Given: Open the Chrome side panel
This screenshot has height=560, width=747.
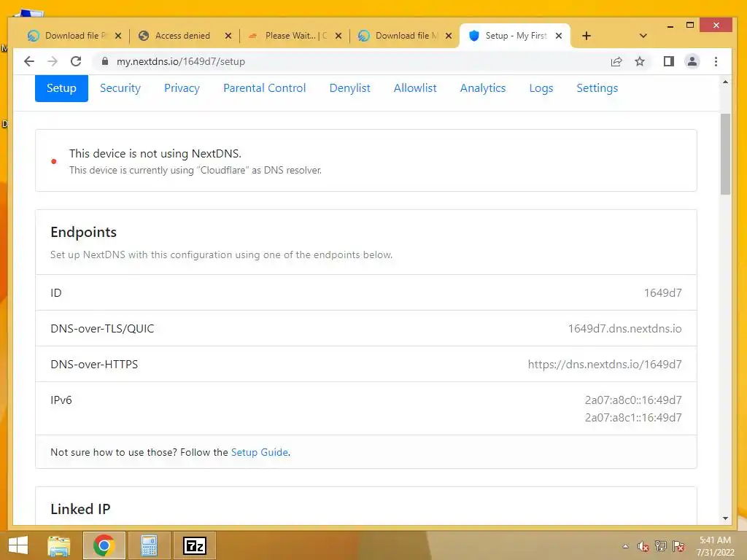Looking at the screenshot, I should click(668, 61).
